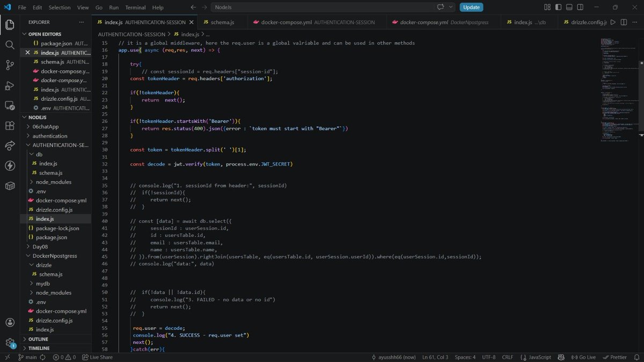
Task: Open the Thunder Client lightning icon
Action: [x=10, y=166]
